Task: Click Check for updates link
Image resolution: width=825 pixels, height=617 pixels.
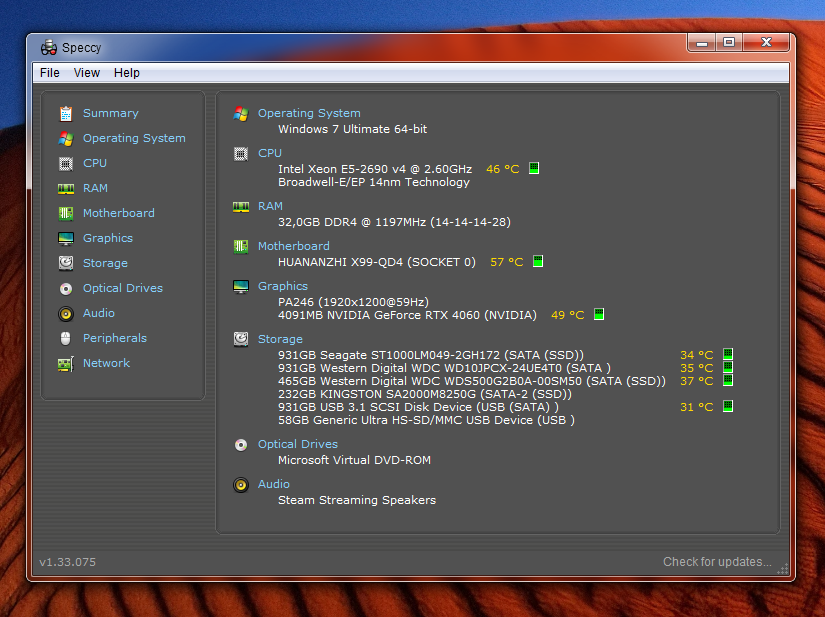Action: coord(717,562)
